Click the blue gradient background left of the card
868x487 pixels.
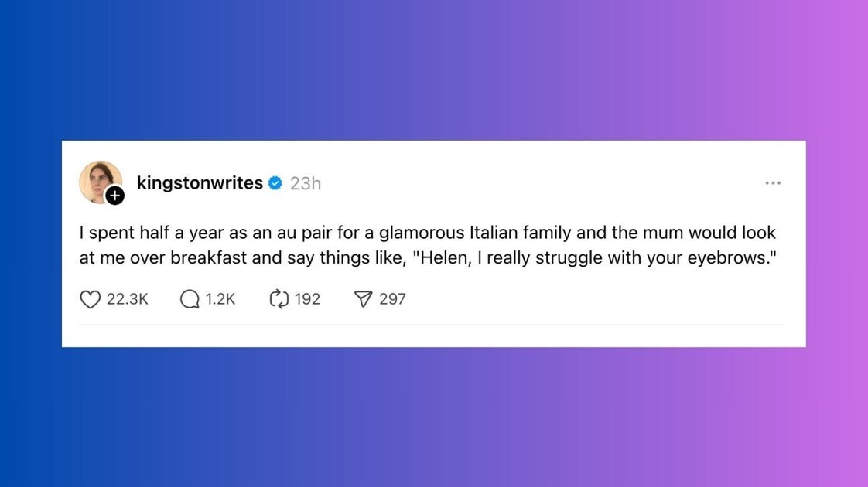click(x=31, y=243)
